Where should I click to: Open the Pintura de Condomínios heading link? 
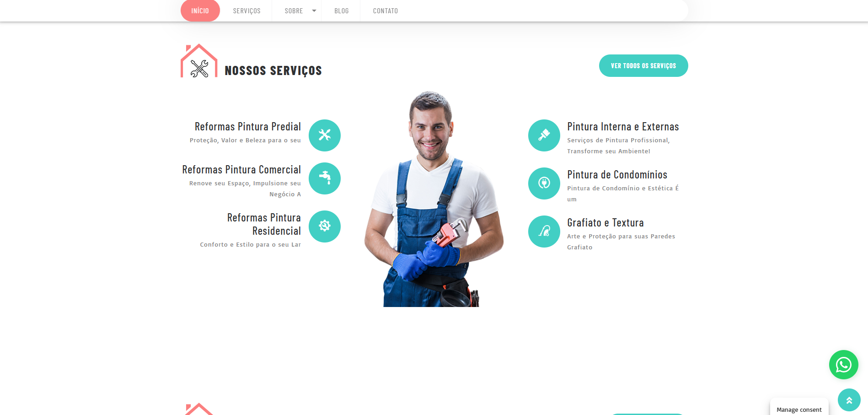pyautogui.click(x=617, y=175)
